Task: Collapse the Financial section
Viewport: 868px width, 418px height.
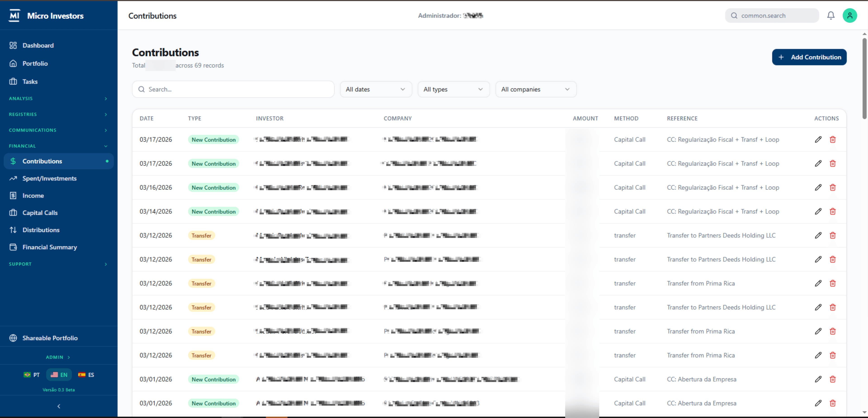Action: tap(58, 146)
